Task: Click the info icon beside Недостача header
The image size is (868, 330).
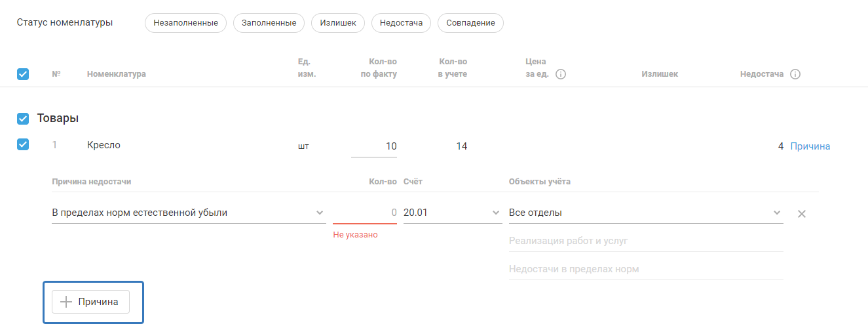Action: 795,74
